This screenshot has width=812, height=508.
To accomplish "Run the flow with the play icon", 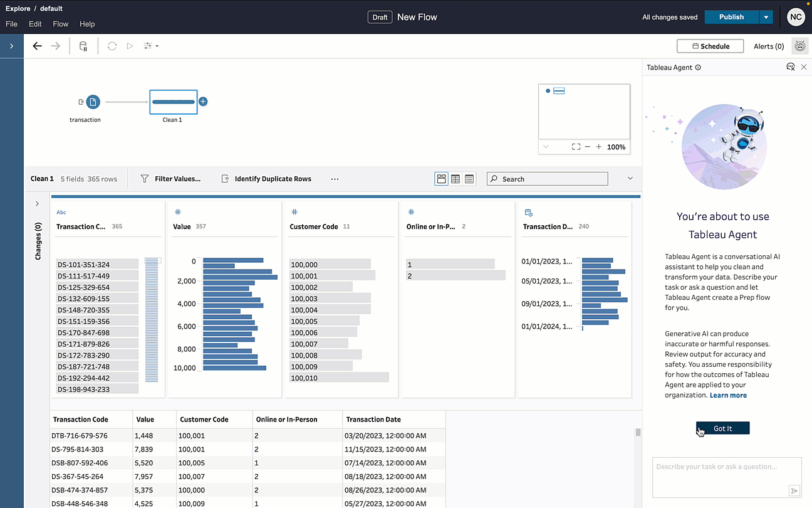I will (x=129, y=45).
